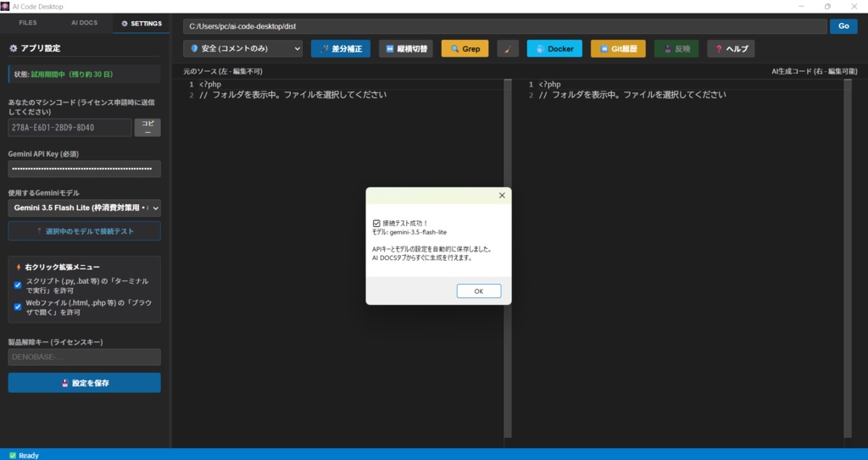
Task: Click the left editor vertical scrollbar
Action: tap(508, 258)
